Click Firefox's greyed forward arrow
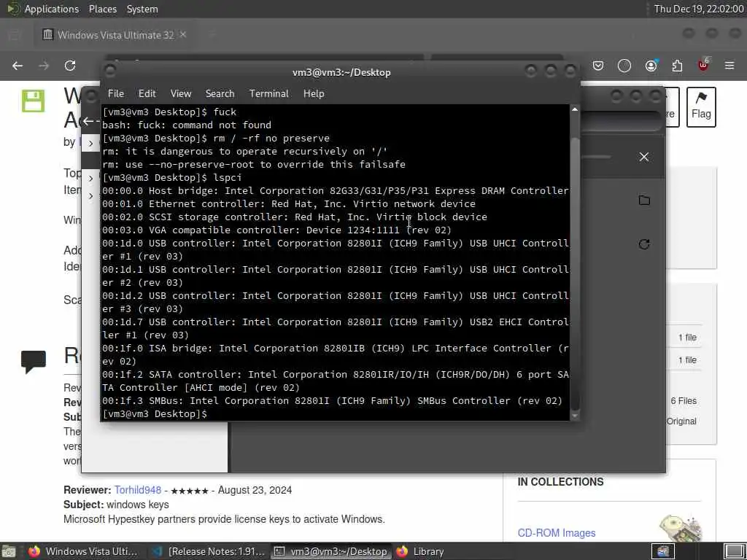The image size is (747, 560). pos(44,66)
